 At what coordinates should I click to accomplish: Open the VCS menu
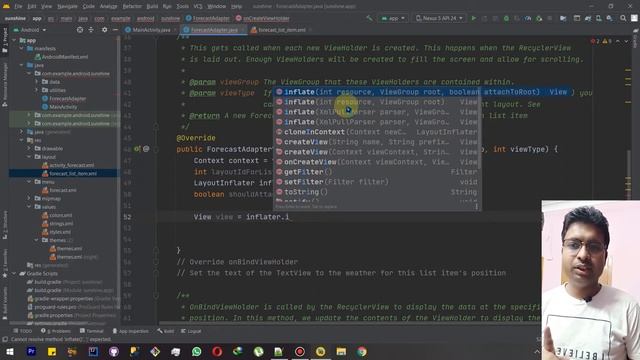click(x=198, y=6)
